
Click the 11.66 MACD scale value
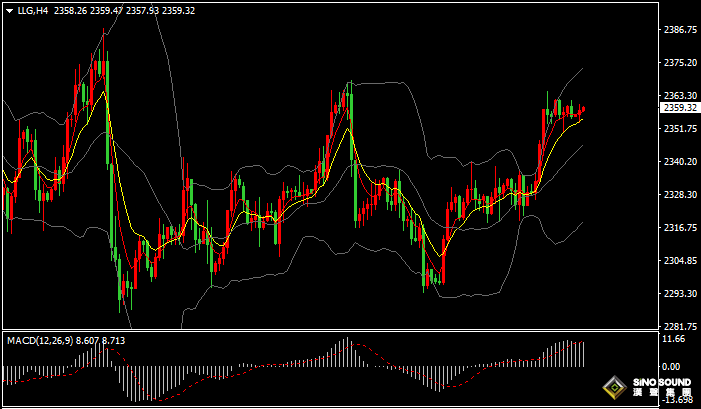click(675, 340)
